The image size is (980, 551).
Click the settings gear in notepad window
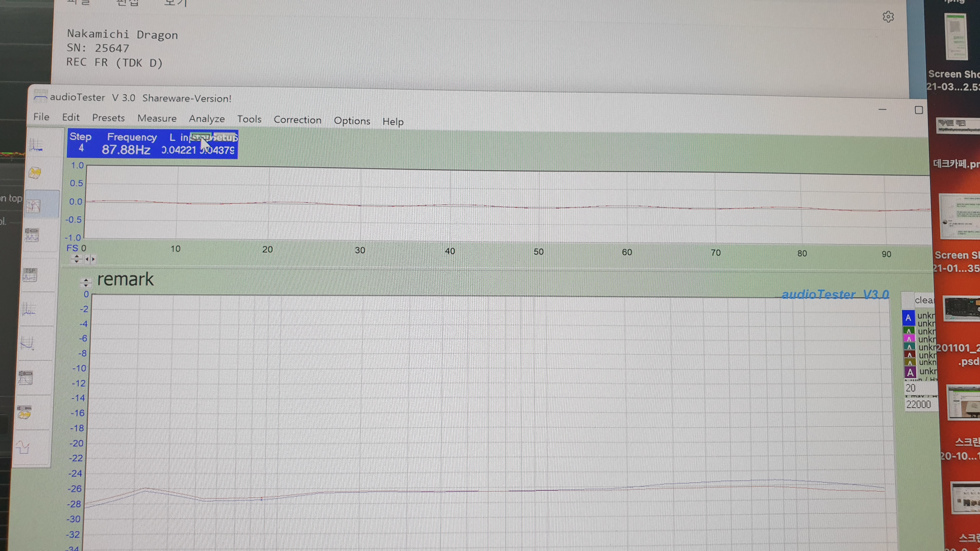(888, 17)
